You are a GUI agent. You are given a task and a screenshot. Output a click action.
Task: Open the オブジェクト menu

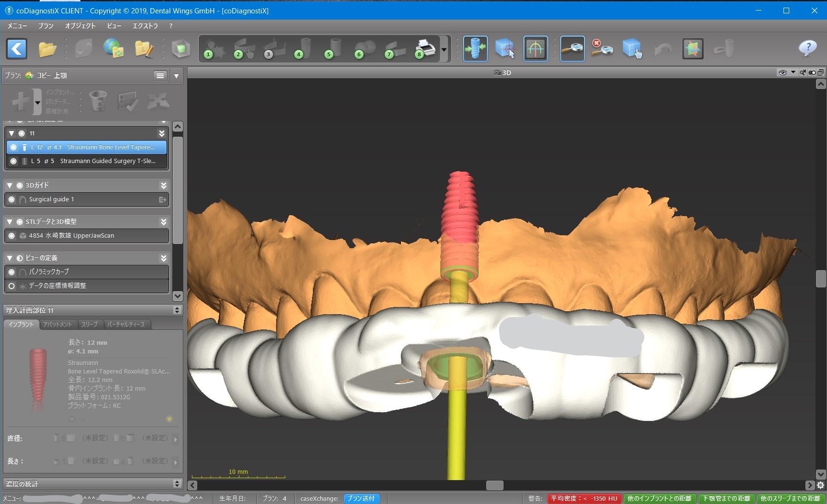80,26
